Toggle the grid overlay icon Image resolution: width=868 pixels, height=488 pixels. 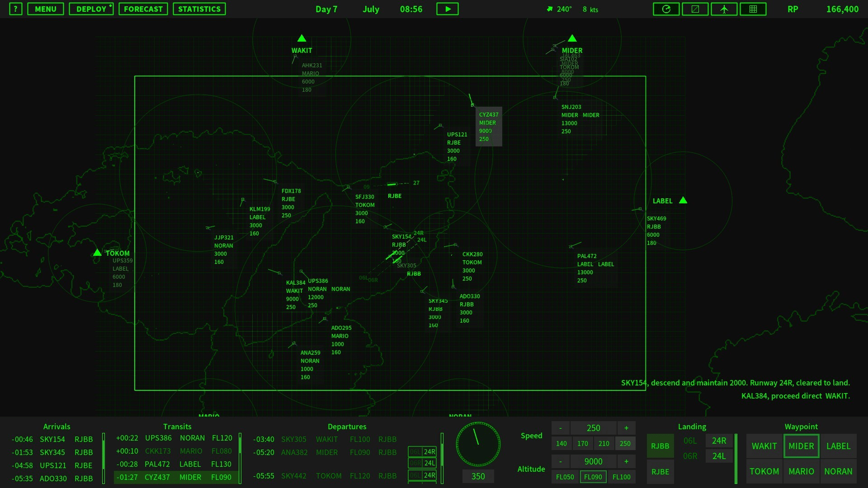[753, 9]
